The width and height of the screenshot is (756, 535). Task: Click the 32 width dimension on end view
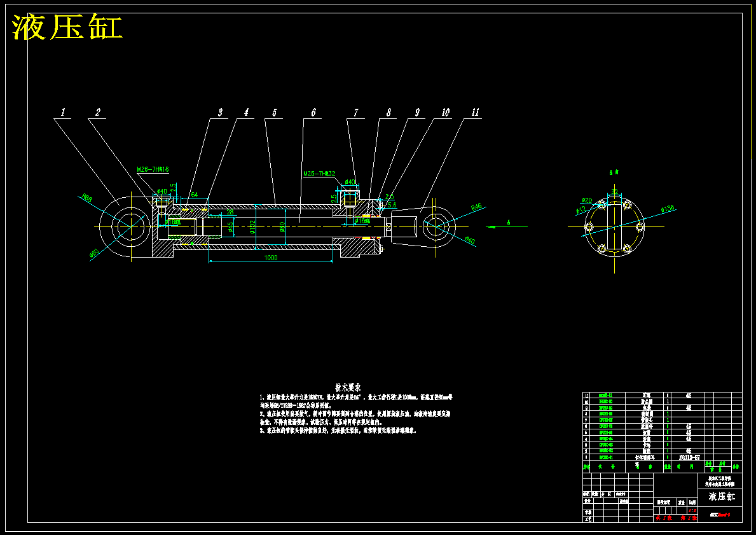(x=614, y=191)
